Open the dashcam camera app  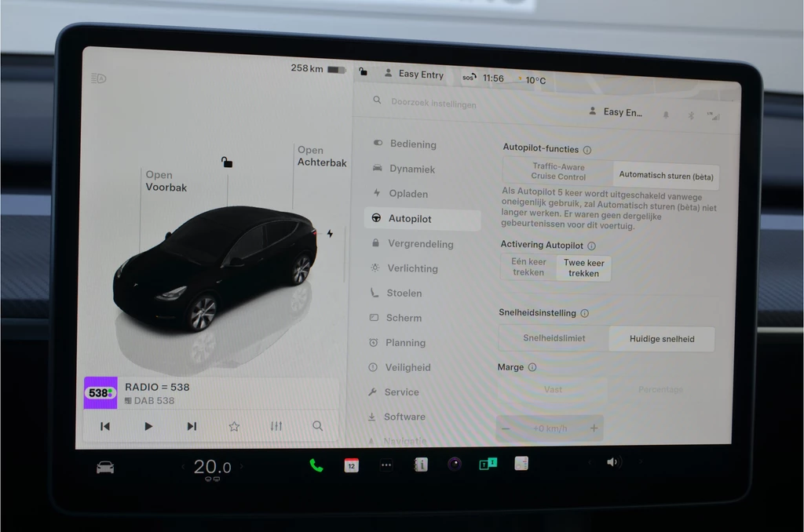tap(455, 465)
